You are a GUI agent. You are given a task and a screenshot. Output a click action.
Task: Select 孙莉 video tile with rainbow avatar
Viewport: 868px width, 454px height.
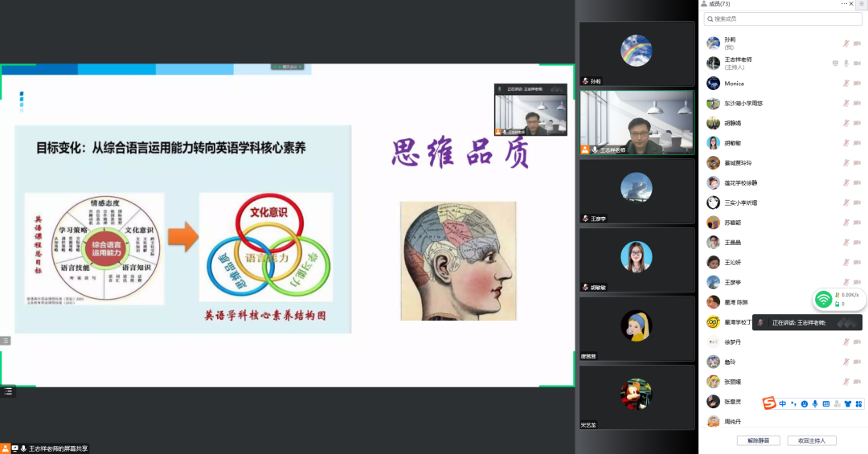[x=637, y=54]
